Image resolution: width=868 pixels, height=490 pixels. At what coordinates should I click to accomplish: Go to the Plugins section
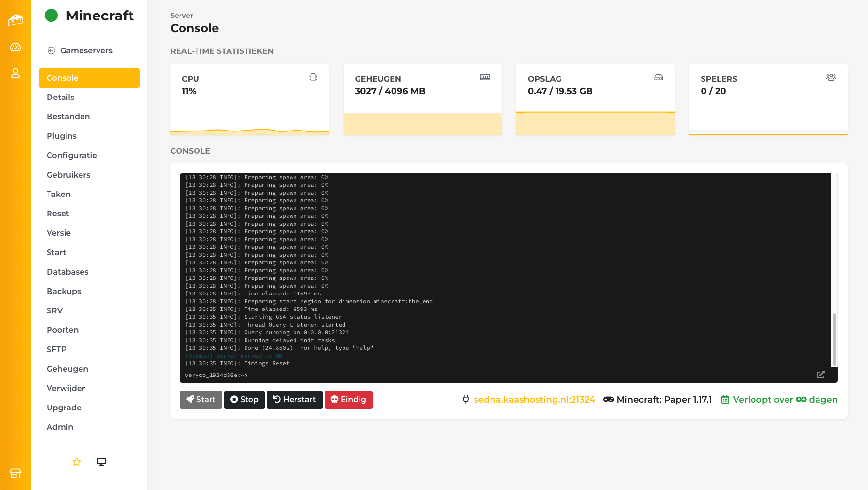(x=62, y=136)
